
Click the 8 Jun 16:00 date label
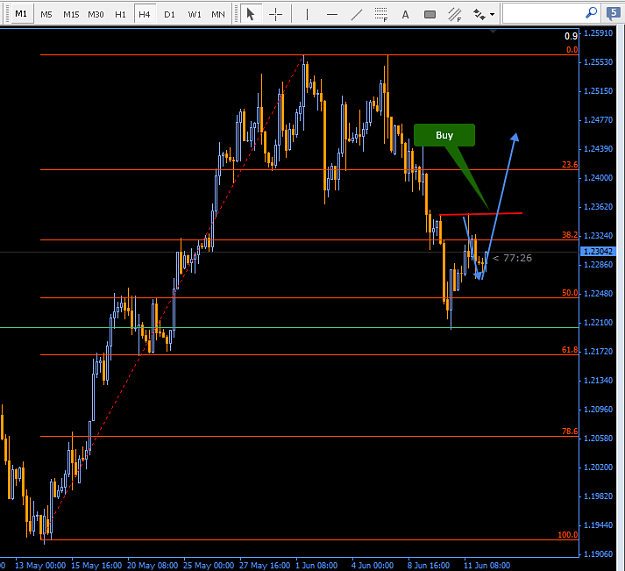point(428,565)
